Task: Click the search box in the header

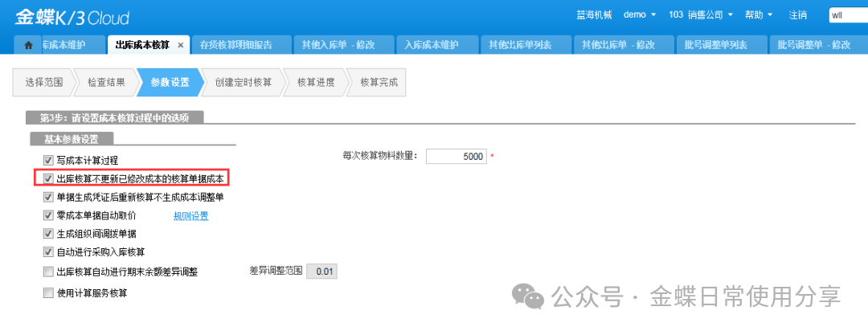Action: 848,15
